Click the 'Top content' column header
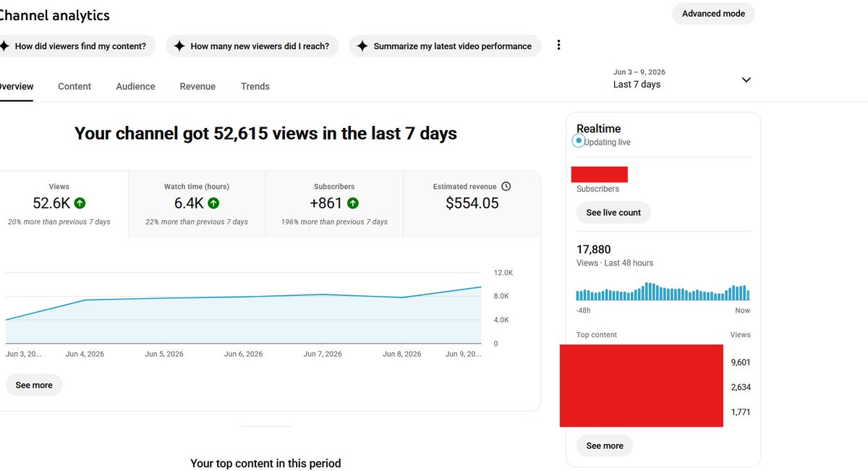The width and height of the screenshot is (868, 471). [x=597, y=335]
